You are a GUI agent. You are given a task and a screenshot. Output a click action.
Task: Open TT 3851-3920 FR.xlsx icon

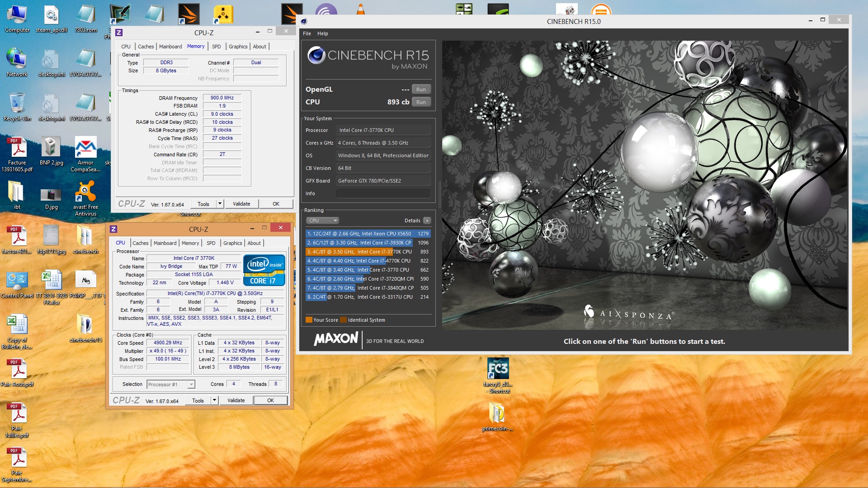pyautogui.click(x=51, y=286)
